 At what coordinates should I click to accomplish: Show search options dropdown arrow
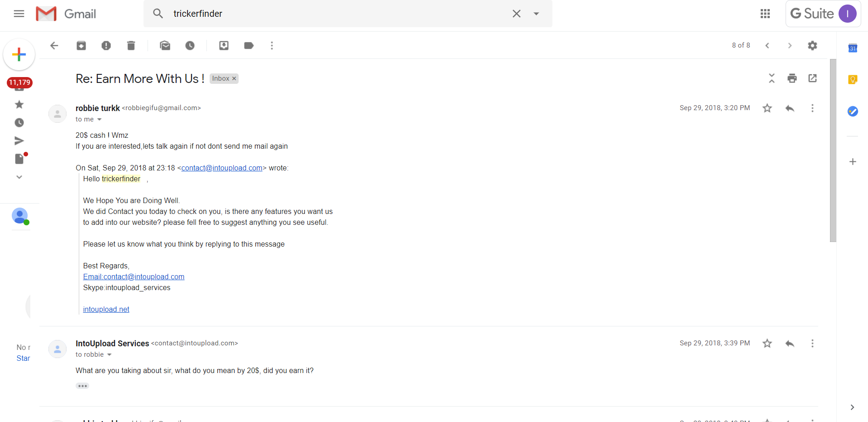[x=536, y=14]
